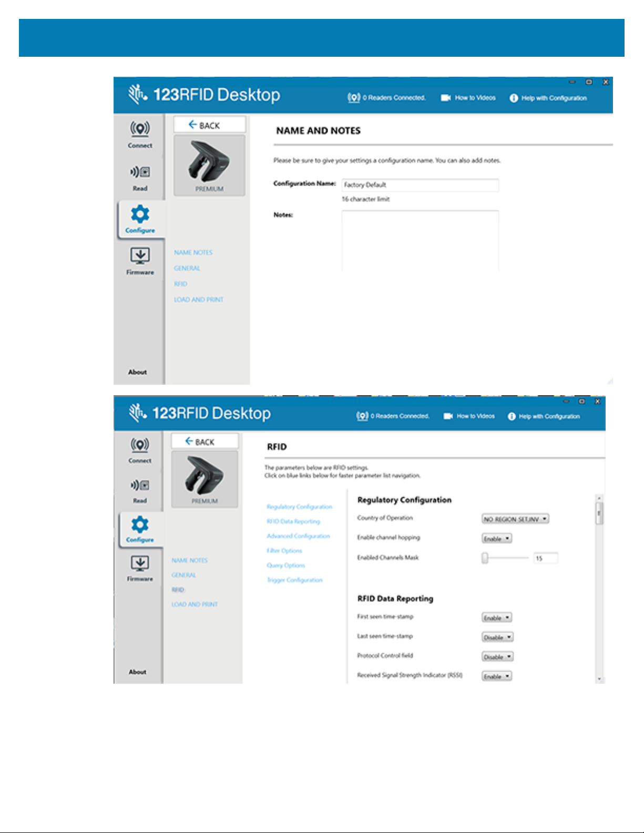Image resolution: width=644 pixels, height=833 pixels.
Task: Select PREMIUM reader thumbnail in RFID window
Action: [205, 479]
